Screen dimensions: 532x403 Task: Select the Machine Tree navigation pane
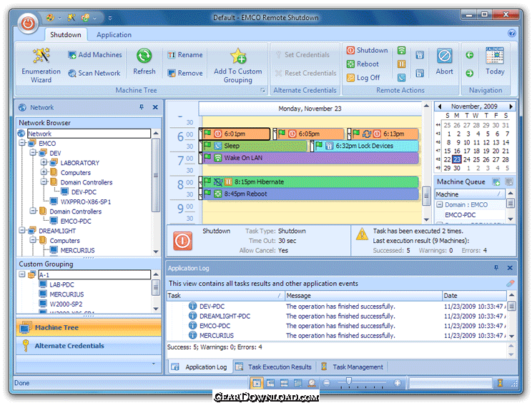89,327
